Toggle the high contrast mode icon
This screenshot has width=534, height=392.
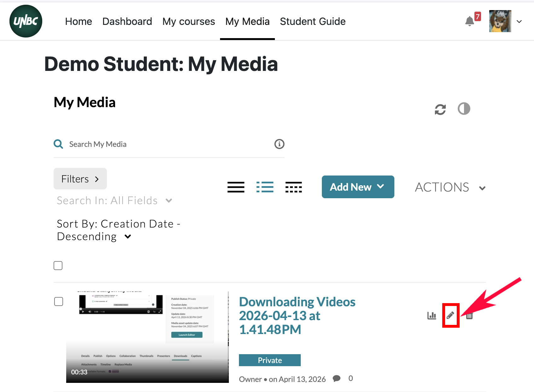464,109
